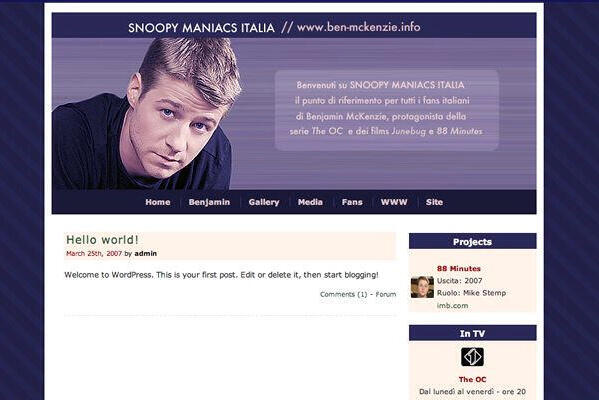This screenshot has height=400, width=599.
Task: Select the Fans navigation link
Action: 352,202
